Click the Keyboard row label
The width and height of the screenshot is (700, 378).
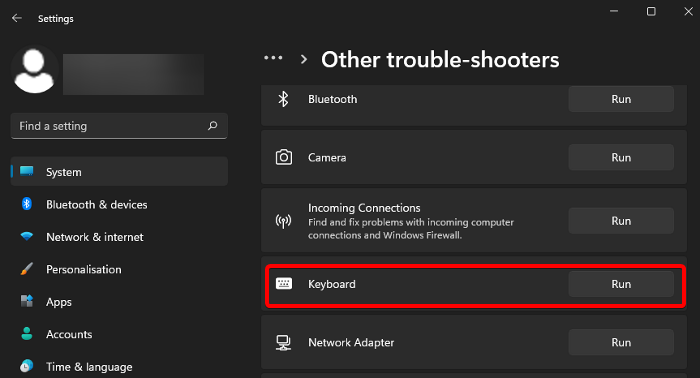332,284
